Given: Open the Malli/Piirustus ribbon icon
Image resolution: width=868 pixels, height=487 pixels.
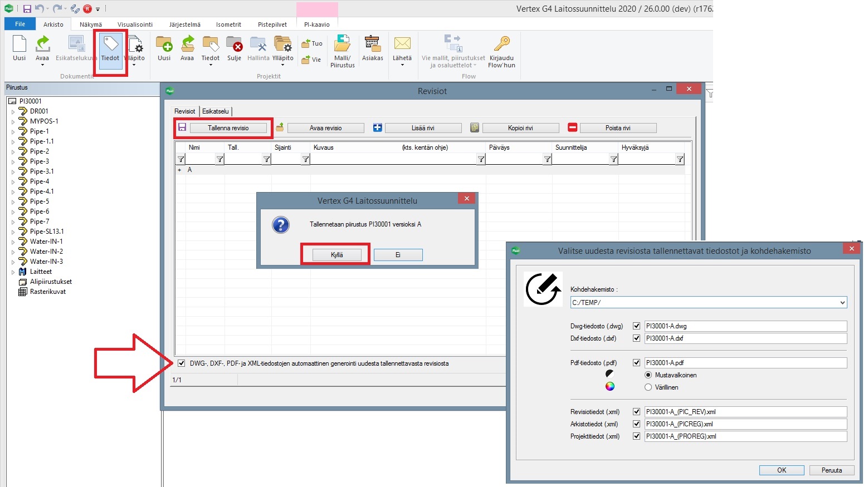Looking at the screenshot, I should click(x=342, y=45).
